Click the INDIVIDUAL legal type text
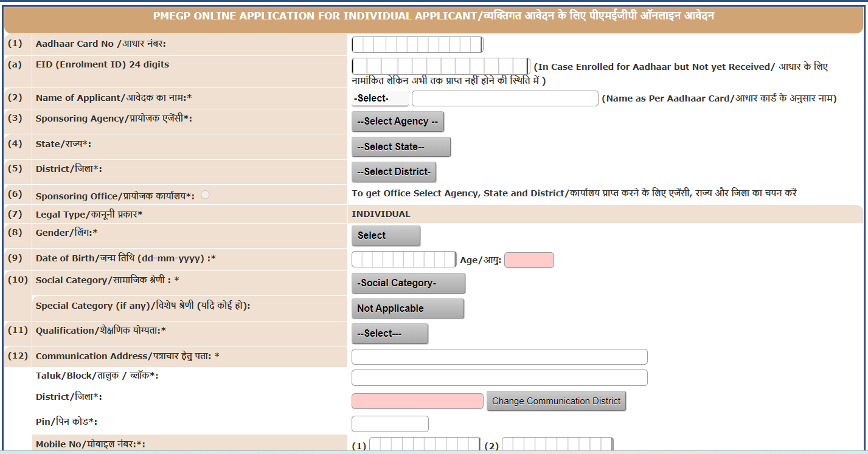The width and height of the screenshot is (868, 454). pyautogui.click(x=381, y=214)
